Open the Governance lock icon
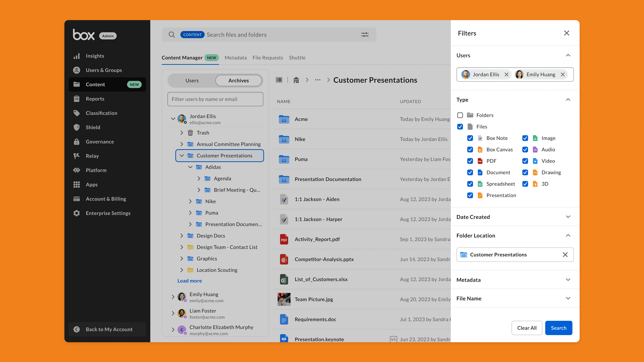 tap(76, 142)
